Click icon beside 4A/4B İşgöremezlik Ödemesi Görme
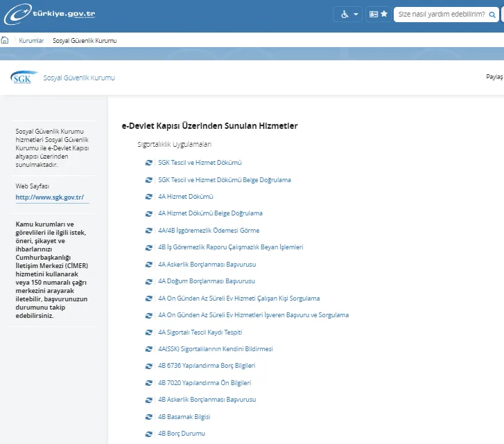Screen dimensions: 504x444 pyautogui.click(x=149, y=231)
